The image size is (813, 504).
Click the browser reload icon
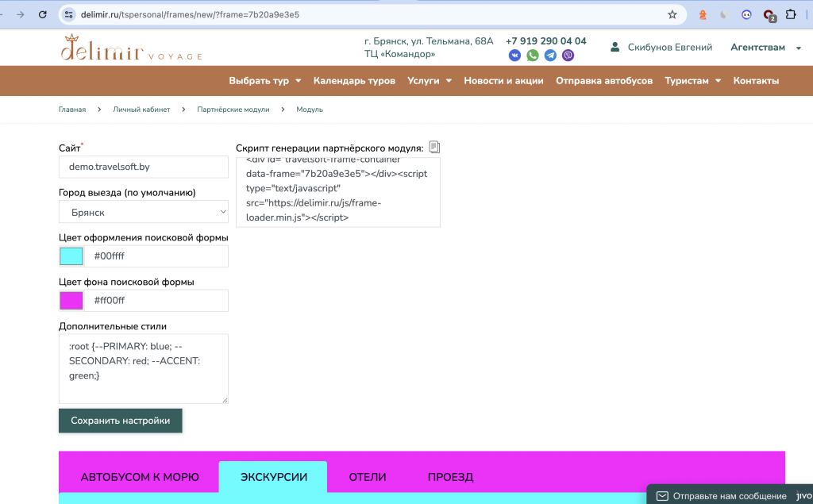click(43, 14)
